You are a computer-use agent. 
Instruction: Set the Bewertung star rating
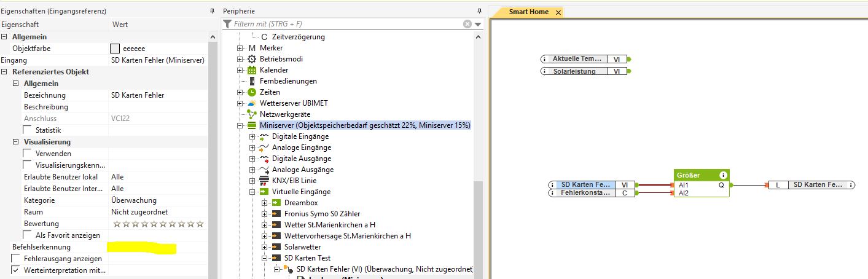point(158,224)
